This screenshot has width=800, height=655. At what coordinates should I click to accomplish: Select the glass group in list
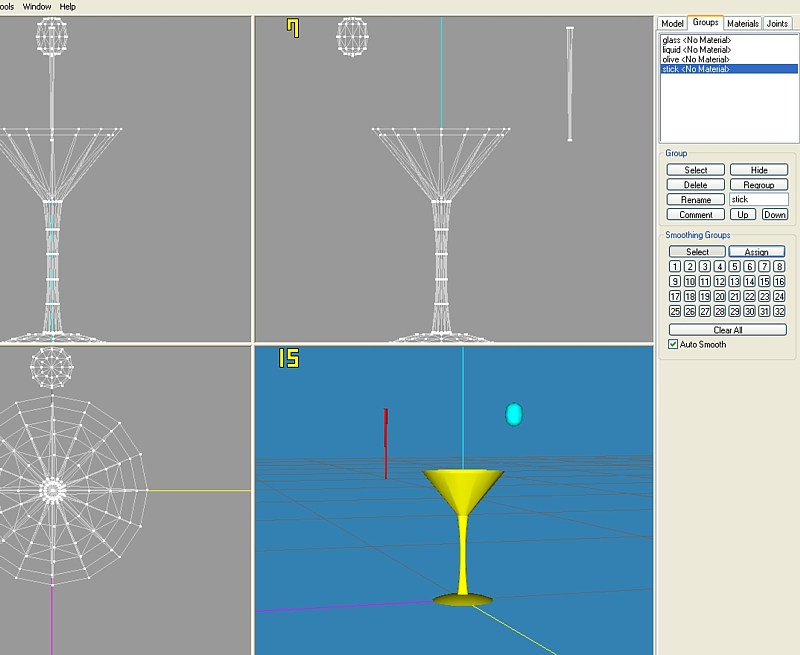[696, 39]
